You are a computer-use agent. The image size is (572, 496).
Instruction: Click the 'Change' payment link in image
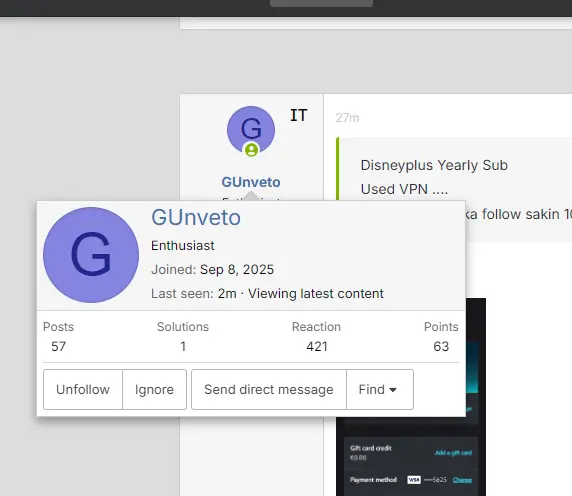tap(462, 480)
